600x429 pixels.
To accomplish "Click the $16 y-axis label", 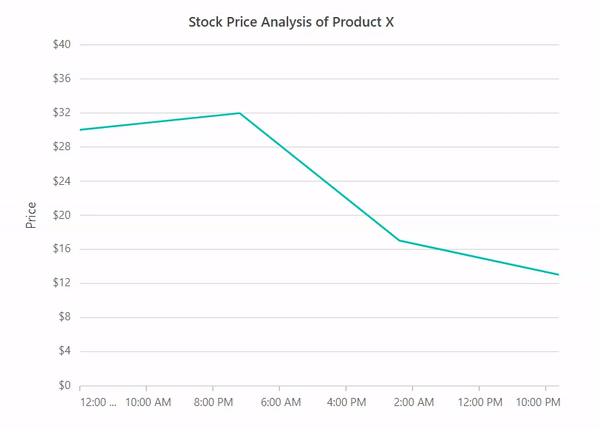I will click(61, 249).
